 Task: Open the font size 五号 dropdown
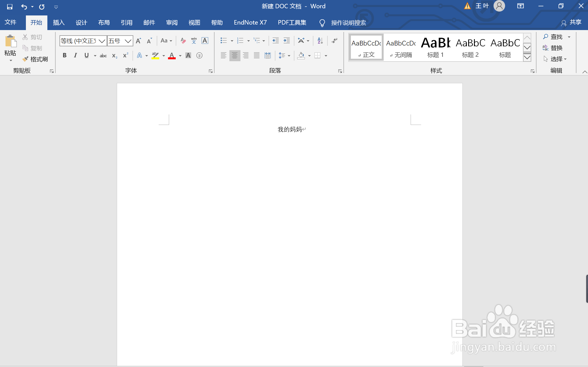click(128, 41)
